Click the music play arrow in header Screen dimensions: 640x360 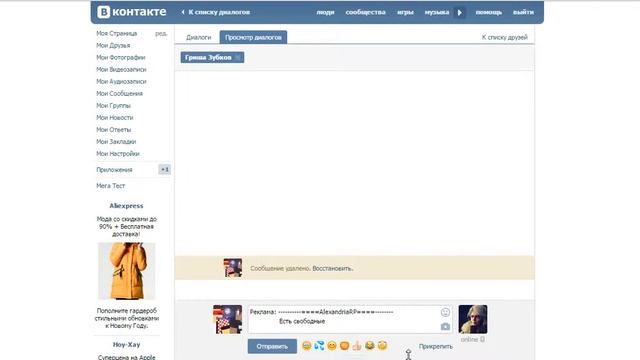(x=460, y=12)
